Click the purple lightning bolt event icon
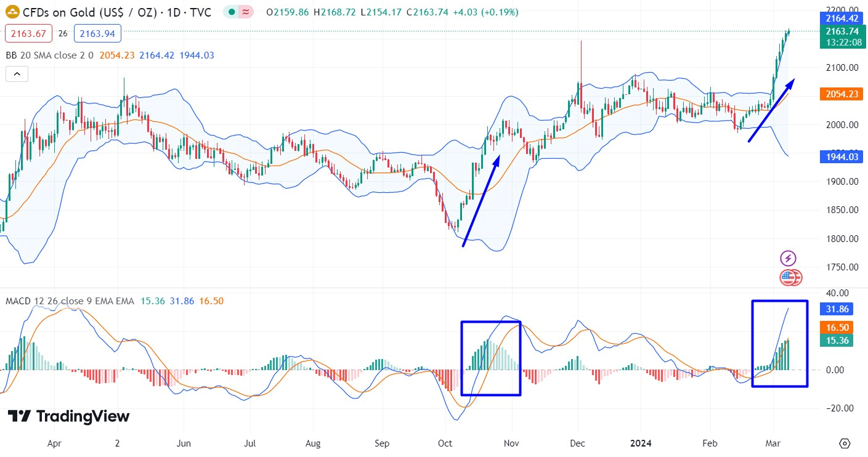Screen dimensions: 868x457 [788, 258]
